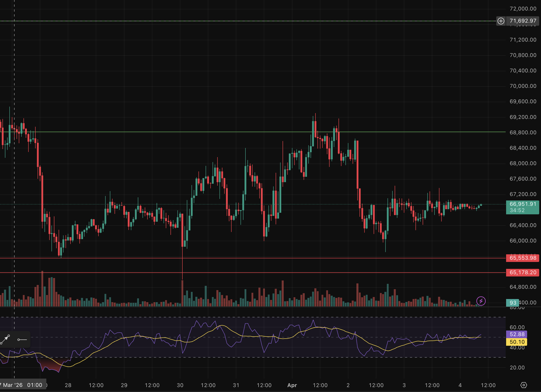This screenshot has height=392, width=541.
Task: Click 20.00 on the RSI scale
Action: (x=517, y=368)
